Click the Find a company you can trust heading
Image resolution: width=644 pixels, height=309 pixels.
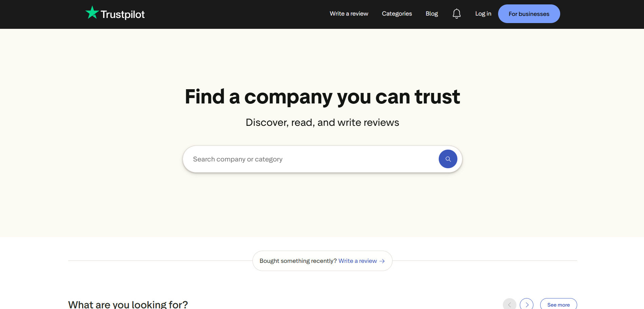coord(322,97)
